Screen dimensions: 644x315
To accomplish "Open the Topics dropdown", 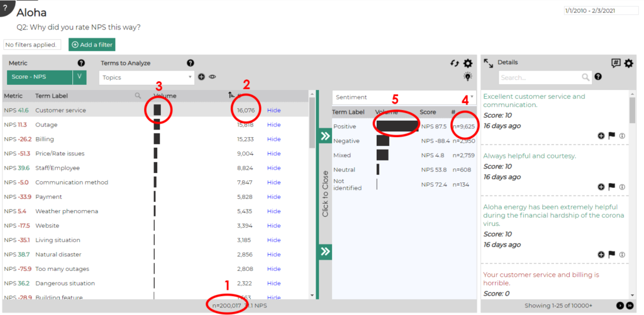I will (147, 77).
